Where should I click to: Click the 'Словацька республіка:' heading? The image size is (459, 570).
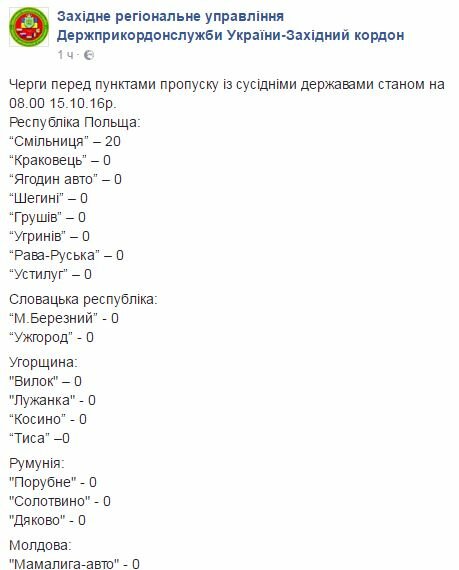click(83, 300)
